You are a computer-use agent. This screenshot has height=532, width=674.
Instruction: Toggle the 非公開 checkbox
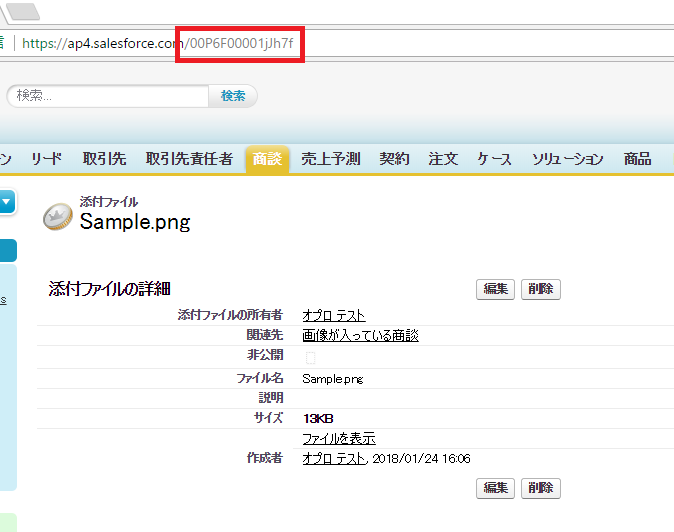[310, 357]
